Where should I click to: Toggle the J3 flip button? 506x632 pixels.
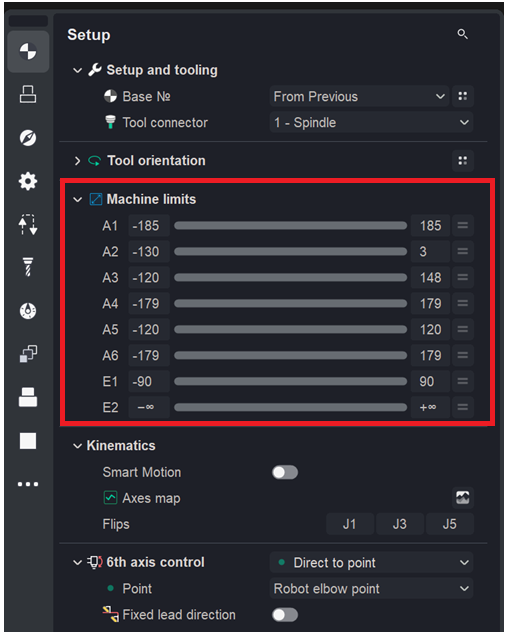click(400, 524)
